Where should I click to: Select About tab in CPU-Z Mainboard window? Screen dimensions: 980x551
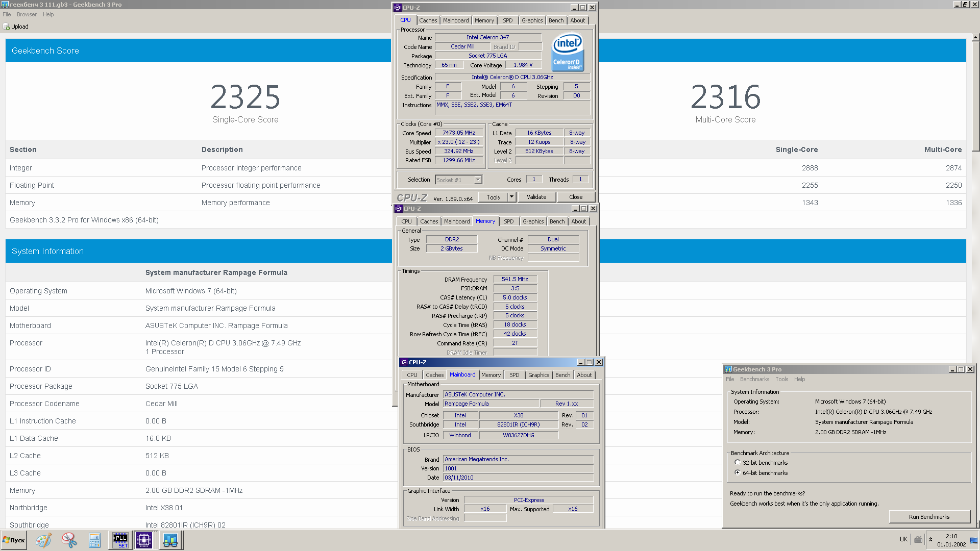tap(584, 375)
